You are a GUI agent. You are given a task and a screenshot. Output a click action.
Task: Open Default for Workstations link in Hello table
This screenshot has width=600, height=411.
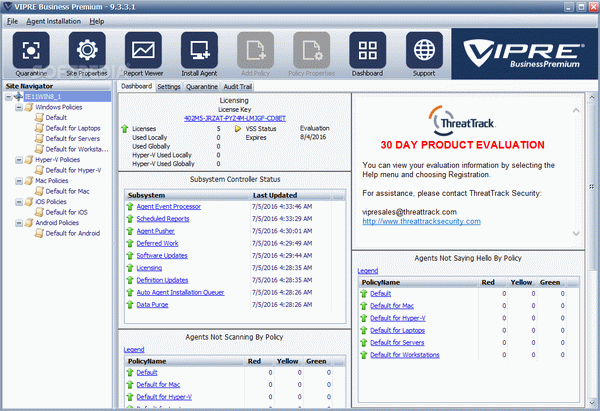tap(405, 355)
